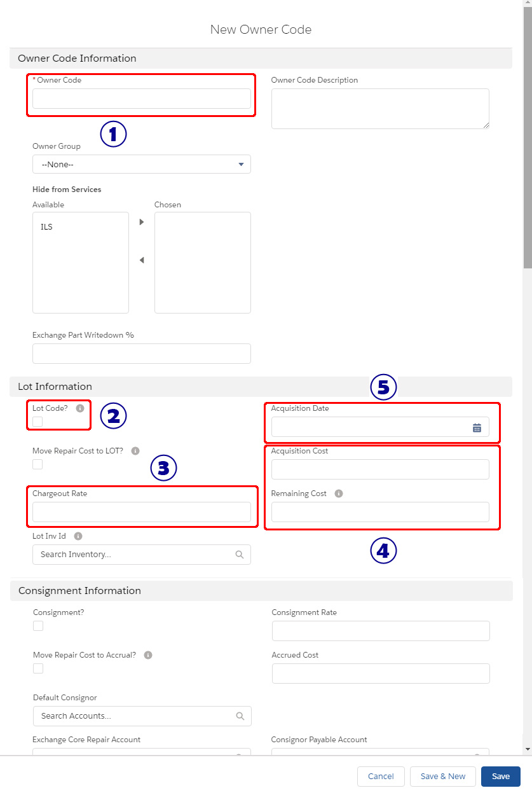The image size is (532, 795).
Task: Click the search icon in Search Inventory field
Action: [x=240, y=555]
